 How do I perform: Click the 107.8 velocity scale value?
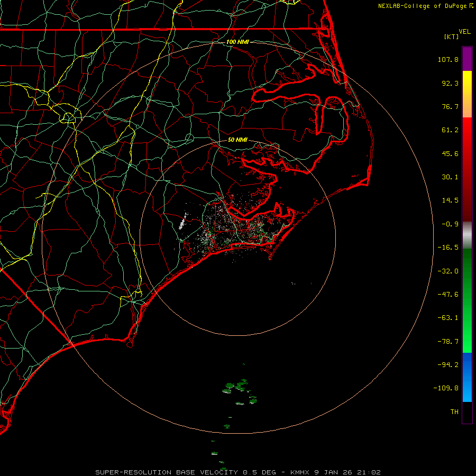pyautogui.click(x=448, y=59)
